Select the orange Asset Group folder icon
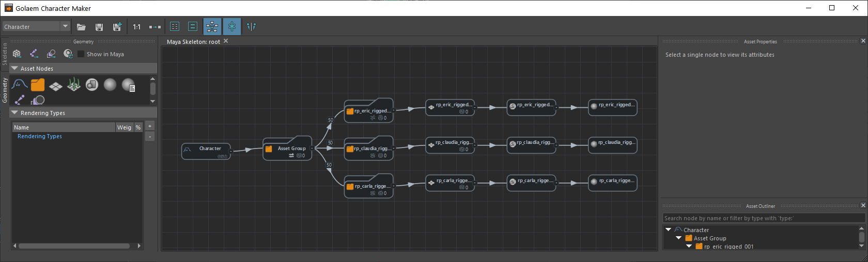 click(x=38, y=85)
